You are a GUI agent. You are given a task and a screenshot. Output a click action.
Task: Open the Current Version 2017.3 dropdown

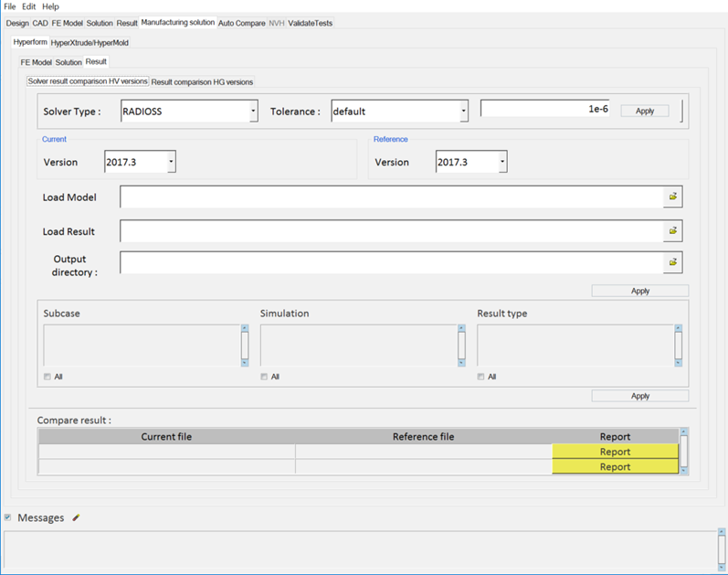tap(171, 162)
